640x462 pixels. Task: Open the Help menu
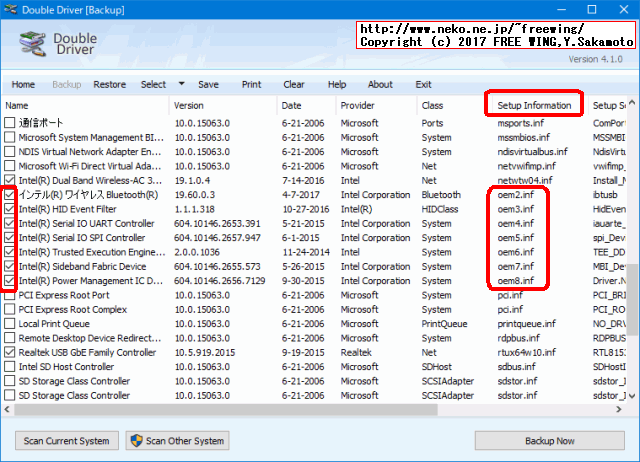pyautogui.click(x=337, y=84)
